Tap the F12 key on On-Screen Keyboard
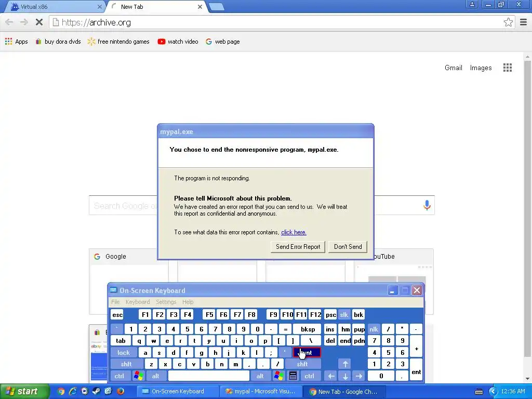532x399 pixels. click(315, 314)
